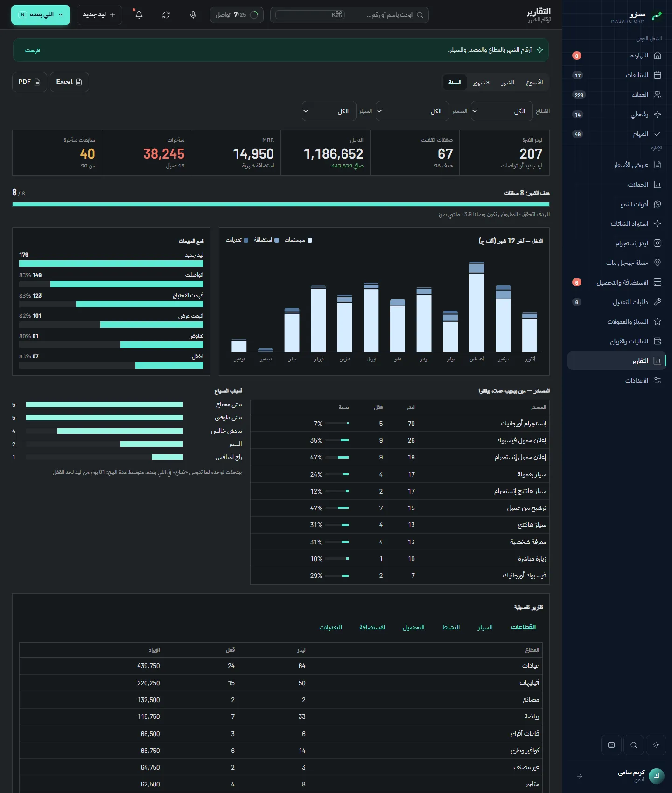Click the 7/25 تواصل progress indicator

click(x=237, y=15)
